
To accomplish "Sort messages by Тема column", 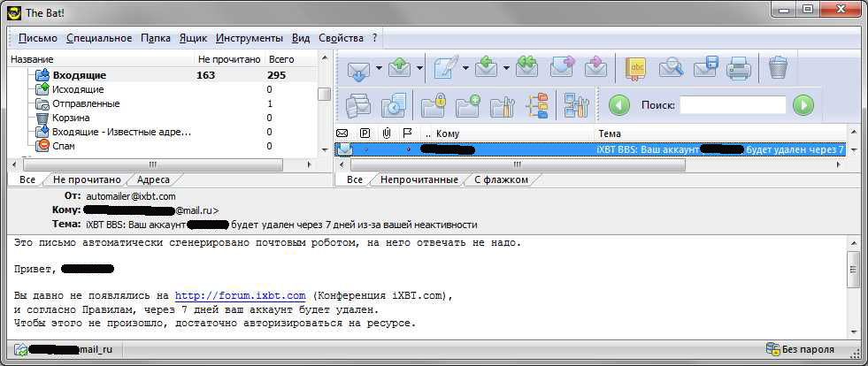I will (610, 133).
